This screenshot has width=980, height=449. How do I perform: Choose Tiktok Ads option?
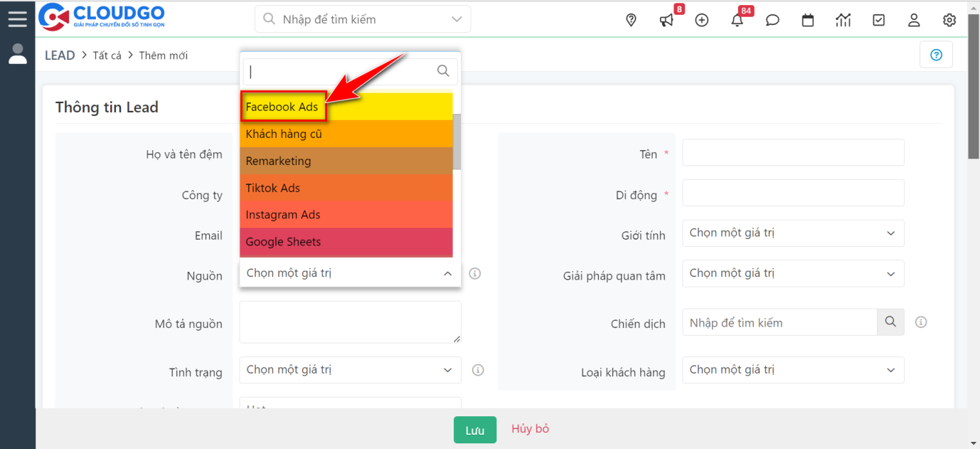(273, 188)
